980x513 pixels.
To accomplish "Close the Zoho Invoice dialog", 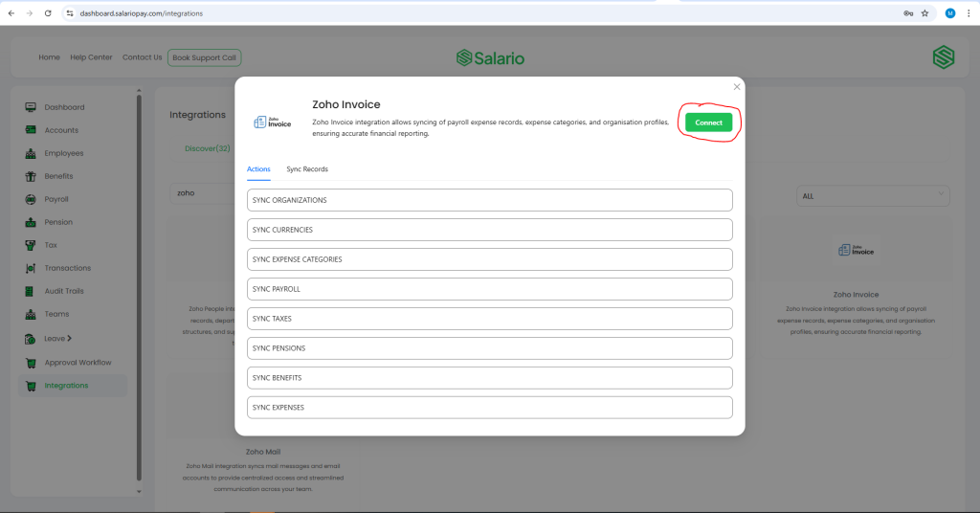I will [x=737, y=87].
